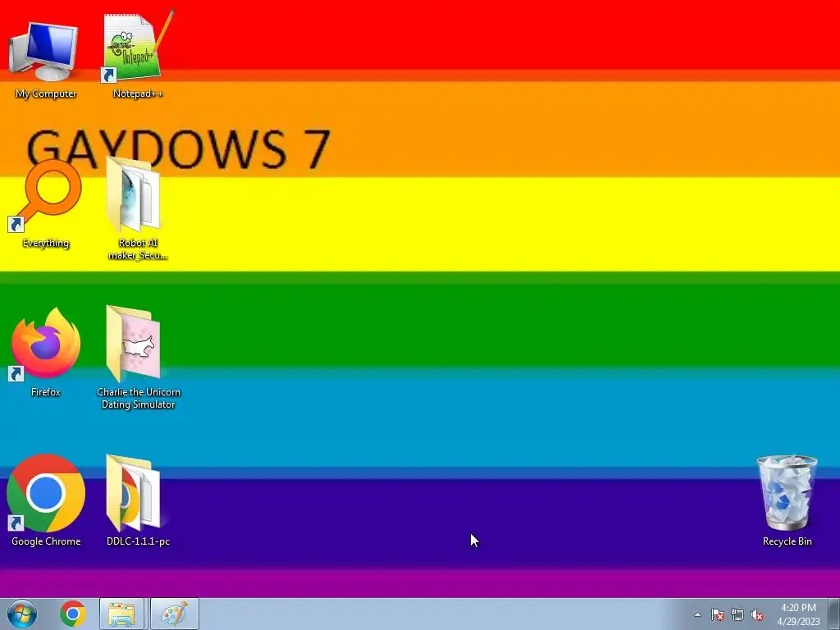This screenshot has height=630, width=840.
Task: Show hidden system tray icons
Action: [x=697, y=615]
